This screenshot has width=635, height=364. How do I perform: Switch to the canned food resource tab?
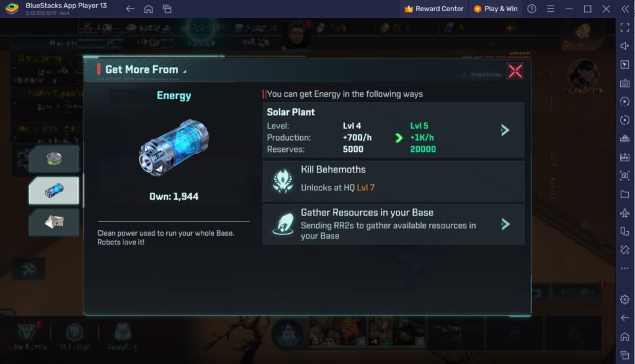[54, 159]
